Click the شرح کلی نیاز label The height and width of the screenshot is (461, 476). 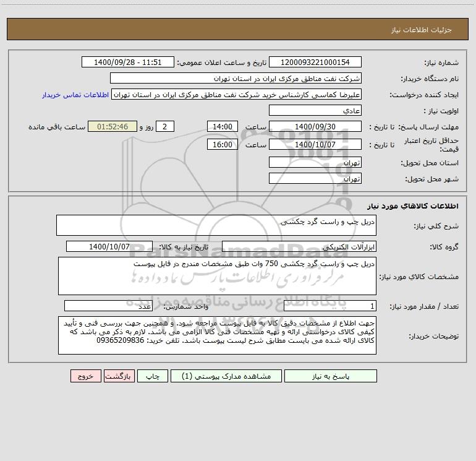tap(436, 226)
